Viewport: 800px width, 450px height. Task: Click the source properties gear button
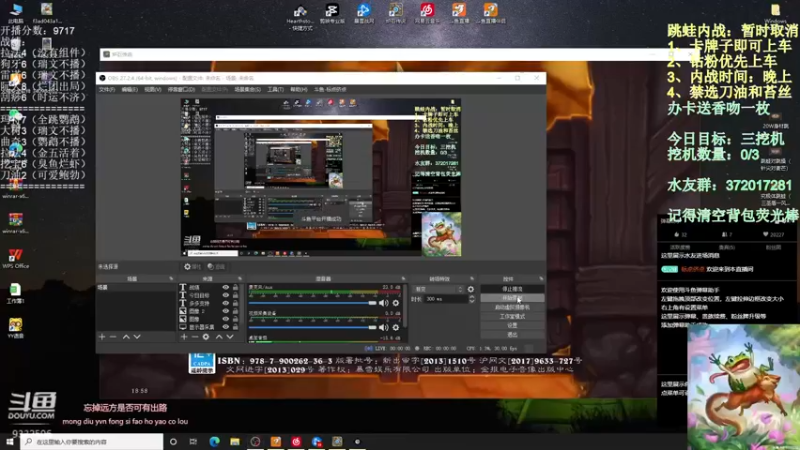click(192, 266)
